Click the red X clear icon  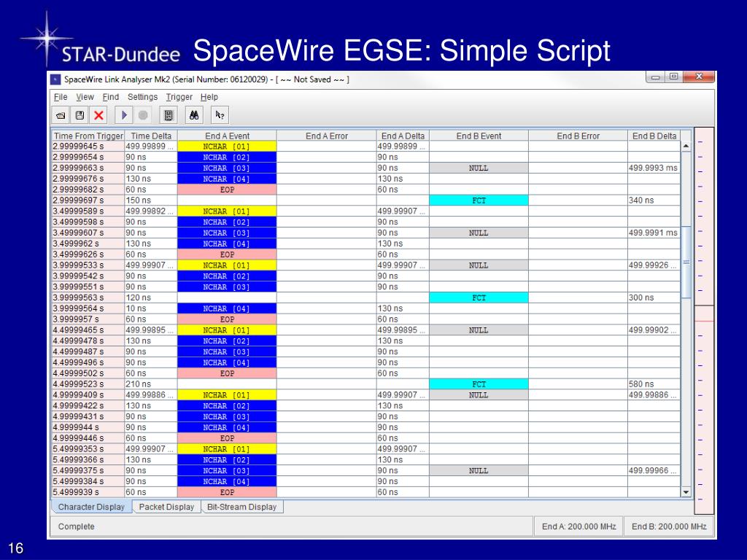[x=98, y=115]
